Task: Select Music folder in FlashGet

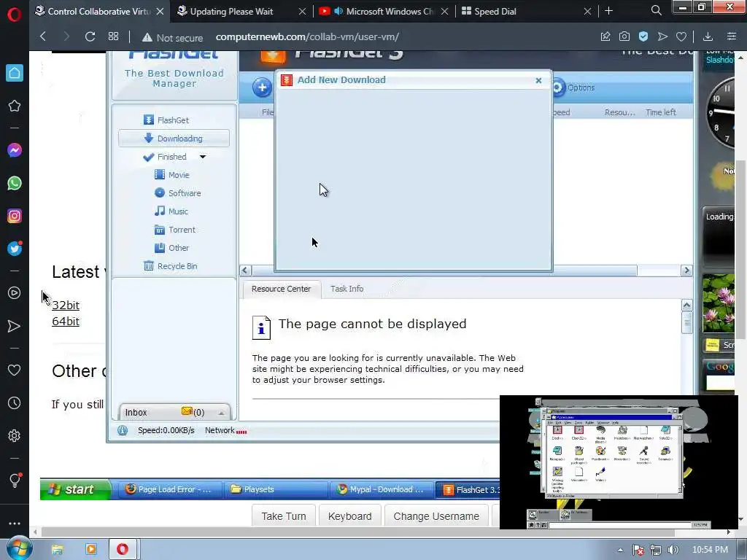Action: click(x=171, y=211)
